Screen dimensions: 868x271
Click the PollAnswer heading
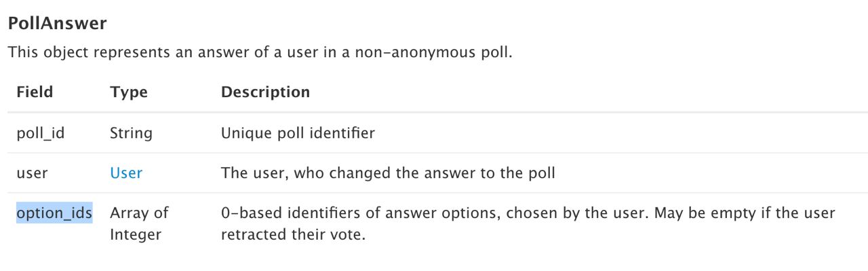[x=57, y=23]
